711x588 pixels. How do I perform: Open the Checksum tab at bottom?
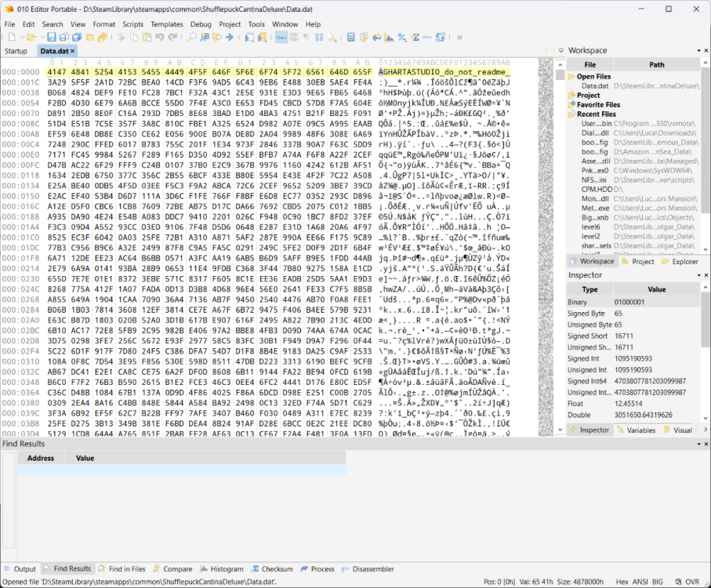[272, 569]
